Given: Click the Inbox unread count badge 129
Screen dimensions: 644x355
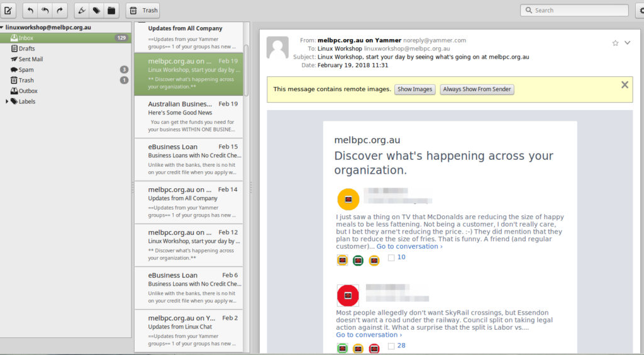Looking at the screenshot, I should coord(121,38).
